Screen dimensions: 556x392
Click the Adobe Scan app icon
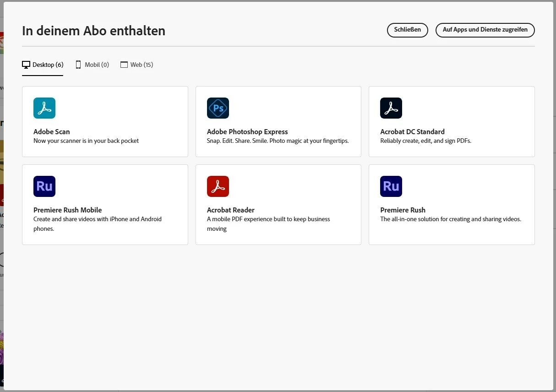pos(44,108)
